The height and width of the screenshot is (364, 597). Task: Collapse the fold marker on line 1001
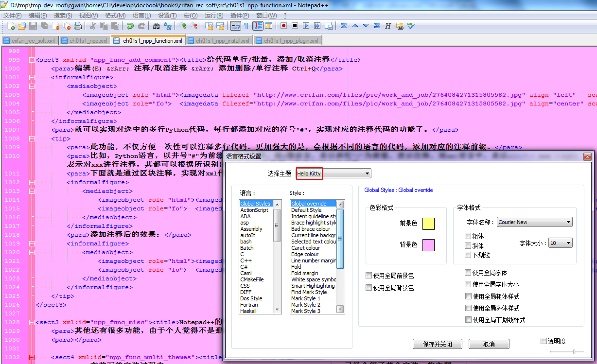pos(32,77)
